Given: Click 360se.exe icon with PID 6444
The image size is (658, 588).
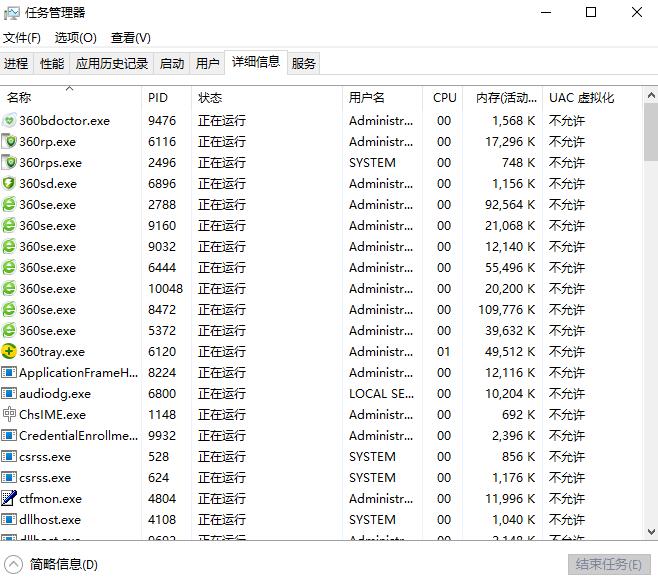Looking at the screenshot, I should point(9,268).
